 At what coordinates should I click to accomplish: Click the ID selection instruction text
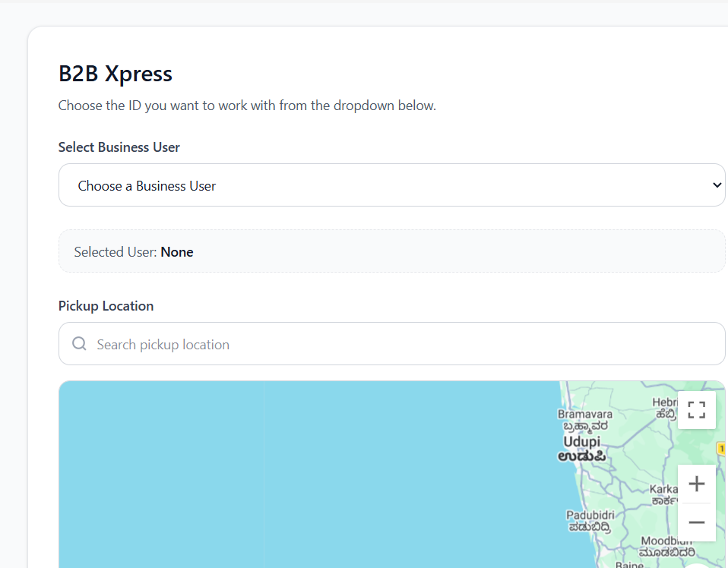[x=247, y=106]
